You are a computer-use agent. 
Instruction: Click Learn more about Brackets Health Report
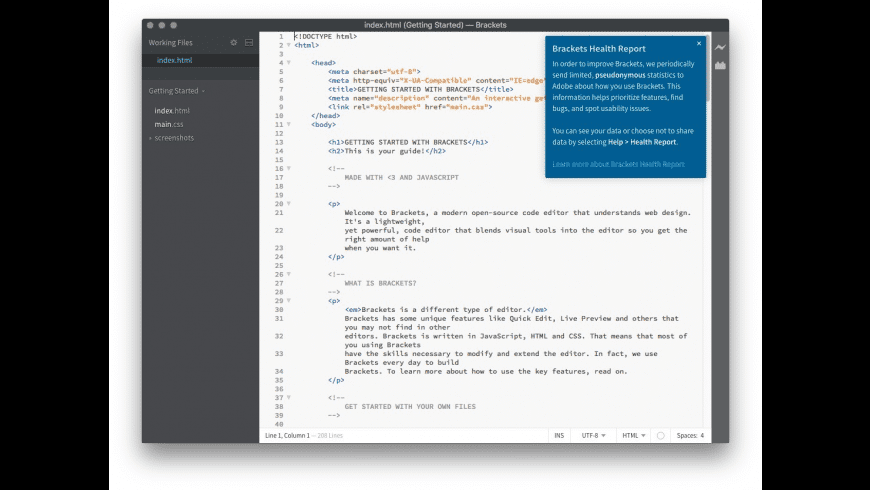(x=618, y=164)
